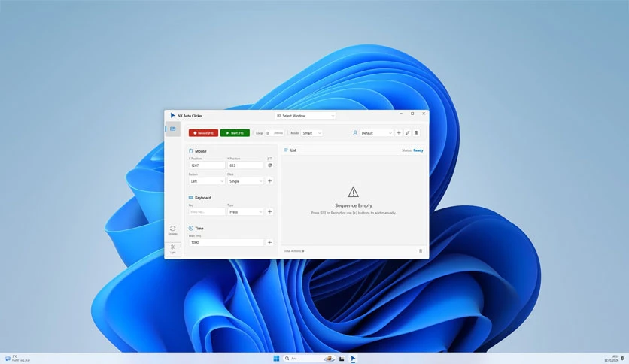This screenshot has width=629, height=364.
Task: Click the clock and date on taskbar
Action: tap(612, 359)
